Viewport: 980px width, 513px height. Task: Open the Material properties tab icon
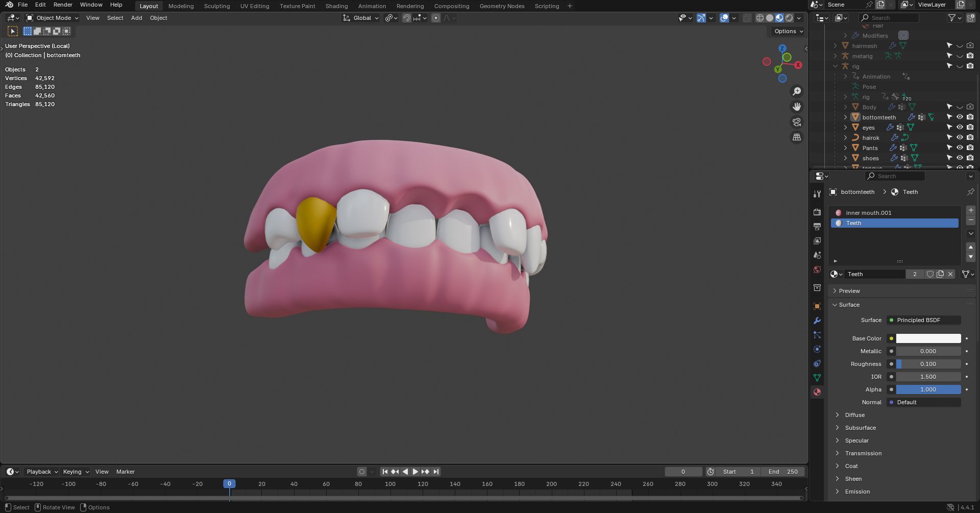pyautogui.click(x=817, y=392)
